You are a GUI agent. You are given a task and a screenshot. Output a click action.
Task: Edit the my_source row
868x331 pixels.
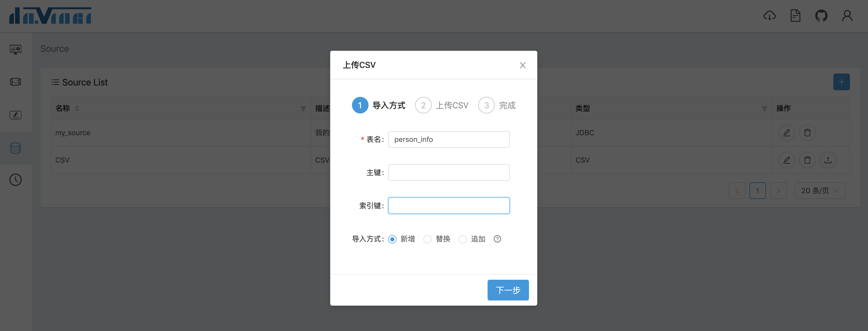tap(786, 132)
